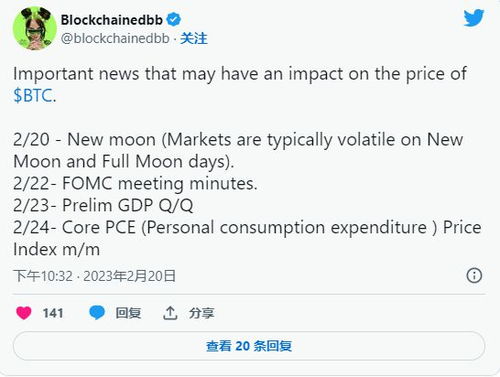Click the Blockchainedbb display name

(x=112, y=20)
